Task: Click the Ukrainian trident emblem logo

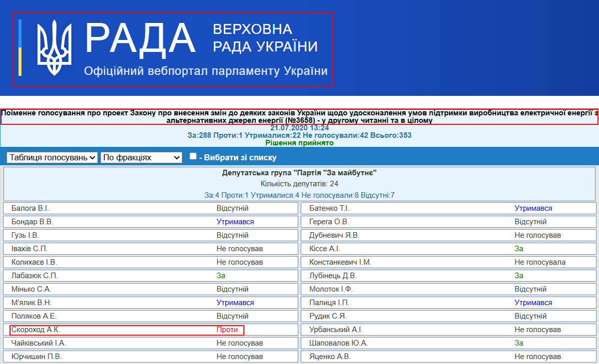Action: [x=54, y=47]
